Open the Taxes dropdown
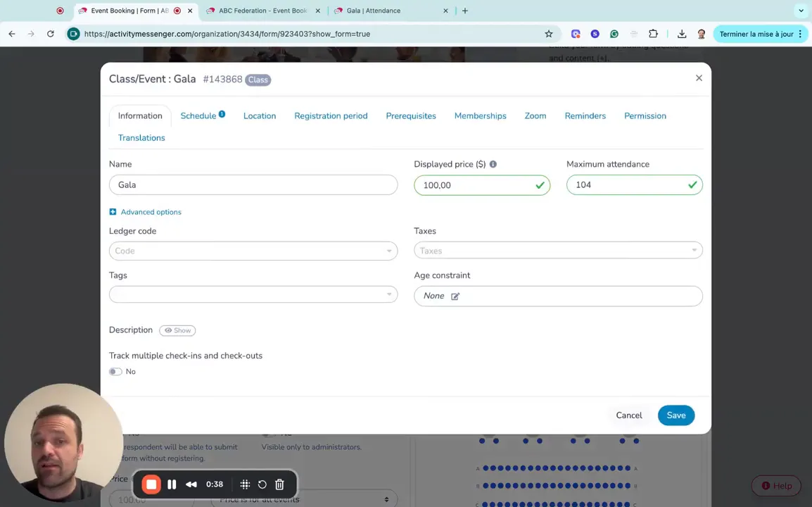812x507 pixels. (x=557, y=251)
